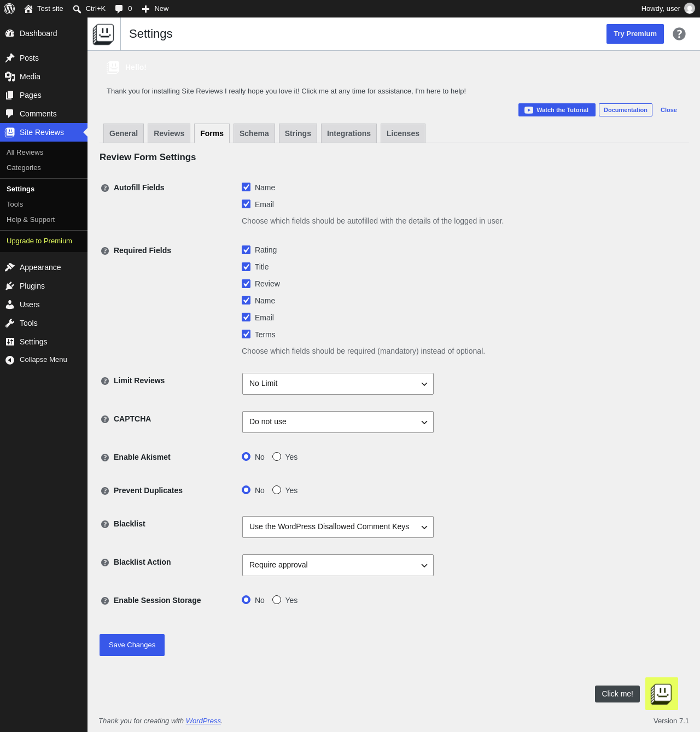Screen dimensions: 700x732
Task: Click the yellow Site Reviews assistant icon
Action: click(662, 694)
